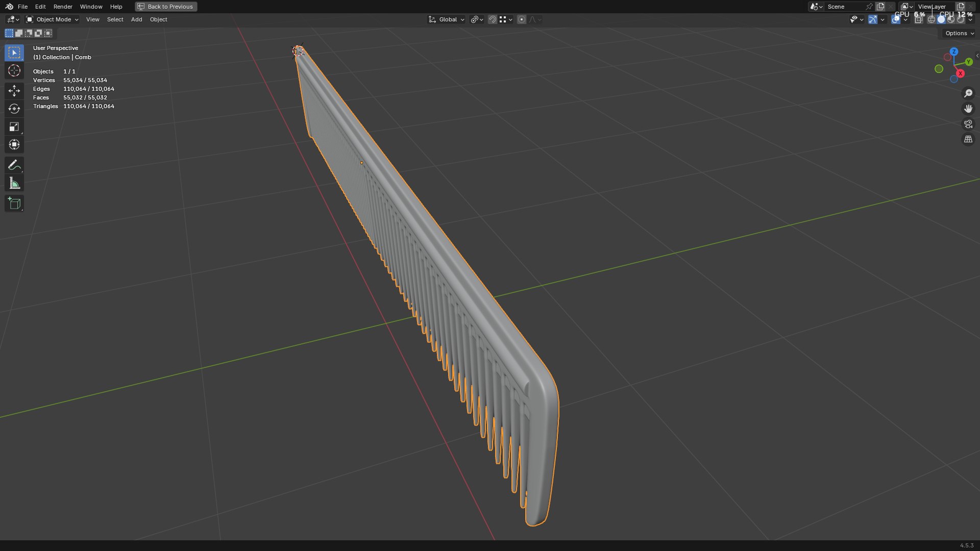Choose 'Set new selection' mode icon
This screenshot has width=980, height=551.
click(x=9, y=33)
